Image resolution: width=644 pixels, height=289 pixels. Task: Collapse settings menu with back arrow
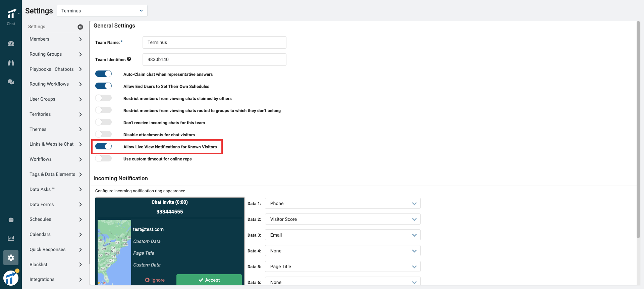(80, 27)
